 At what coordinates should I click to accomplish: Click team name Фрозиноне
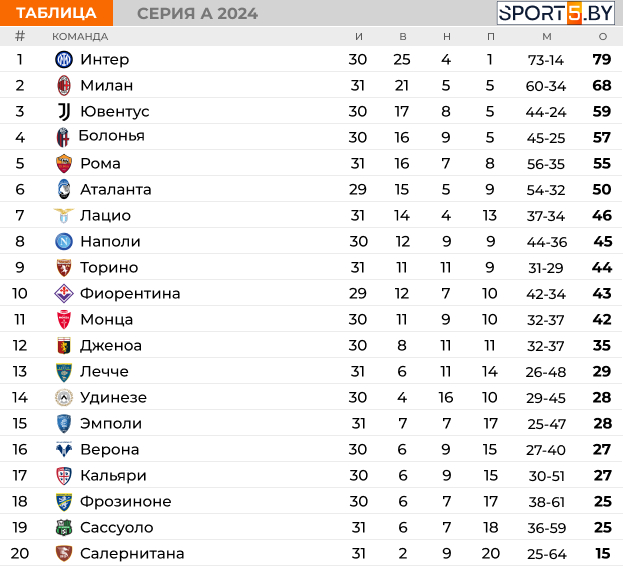125,501
